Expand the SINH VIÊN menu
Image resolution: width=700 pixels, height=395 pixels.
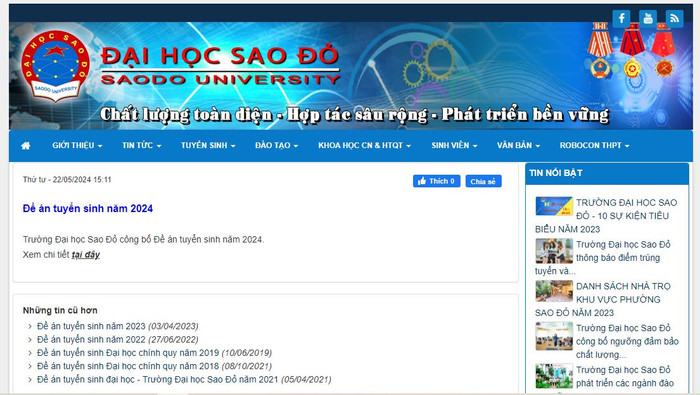pos(454,146)
